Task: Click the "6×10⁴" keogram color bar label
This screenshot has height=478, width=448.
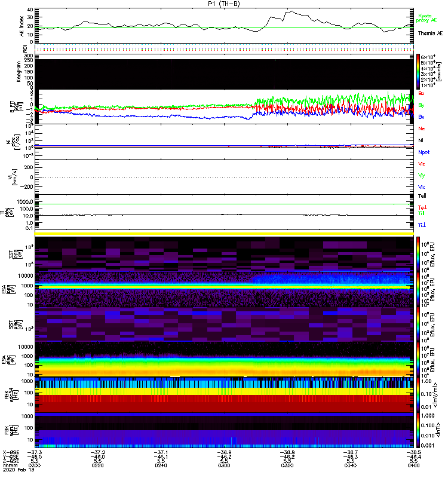Action: click(428, 57)
